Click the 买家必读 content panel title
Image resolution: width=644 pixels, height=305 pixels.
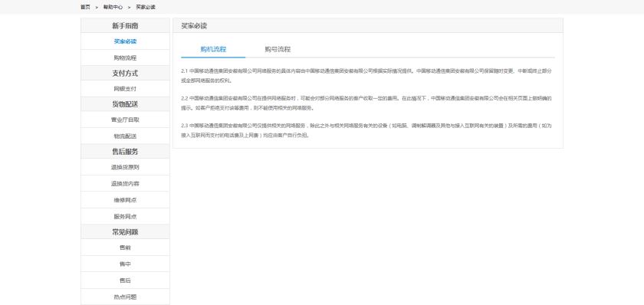[194, 25]
